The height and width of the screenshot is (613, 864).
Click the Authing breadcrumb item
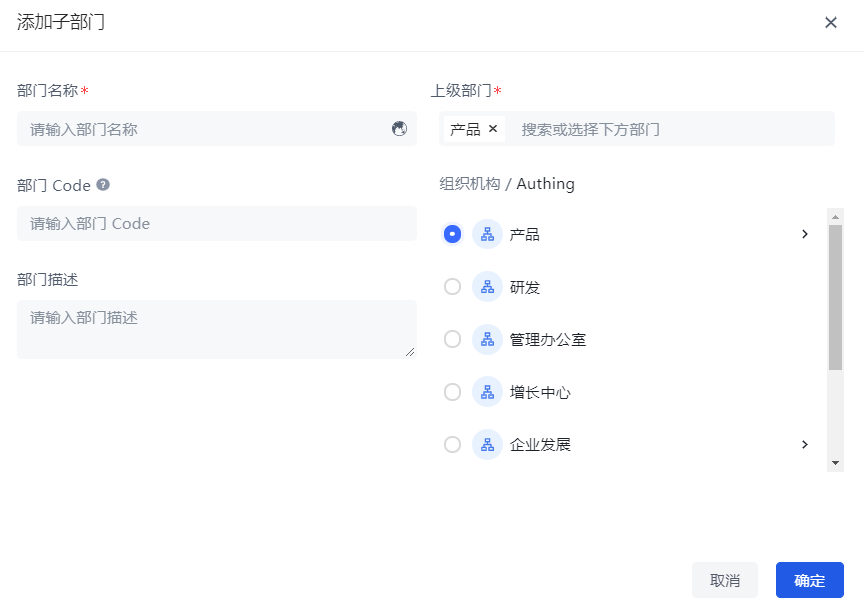click(x=545, y=184)
